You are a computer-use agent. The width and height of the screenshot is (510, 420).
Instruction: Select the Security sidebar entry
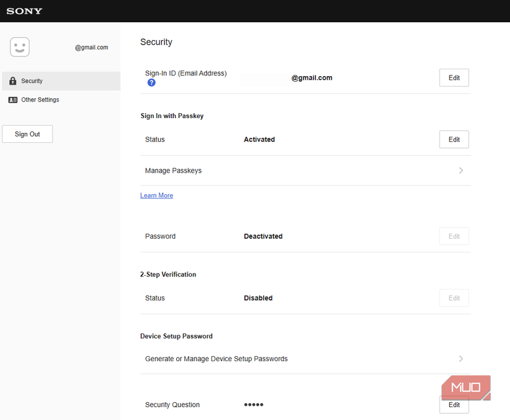[x=32, y=80]
